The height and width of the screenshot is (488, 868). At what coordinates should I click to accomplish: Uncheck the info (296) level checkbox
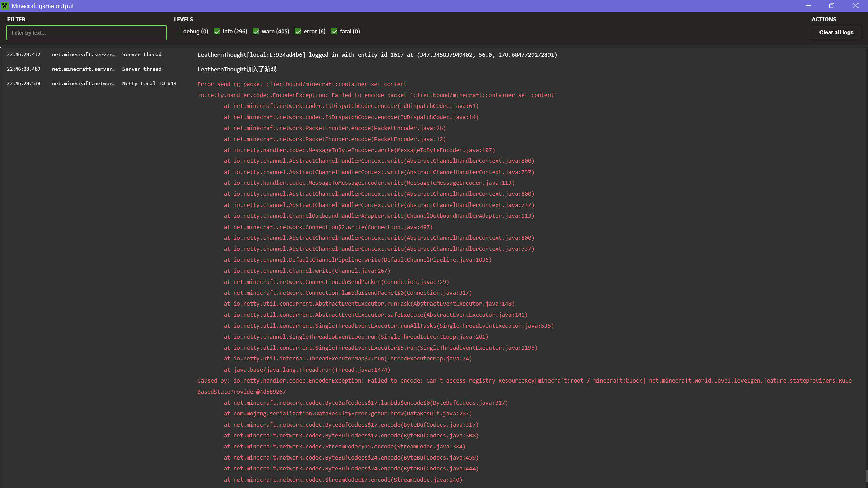217,31
